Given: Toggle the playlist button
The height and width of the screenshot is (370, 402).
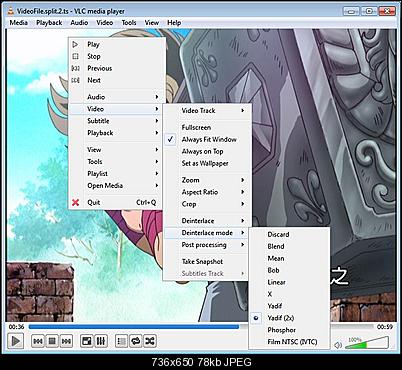Looking at the screenshot, I should [121, 341].
